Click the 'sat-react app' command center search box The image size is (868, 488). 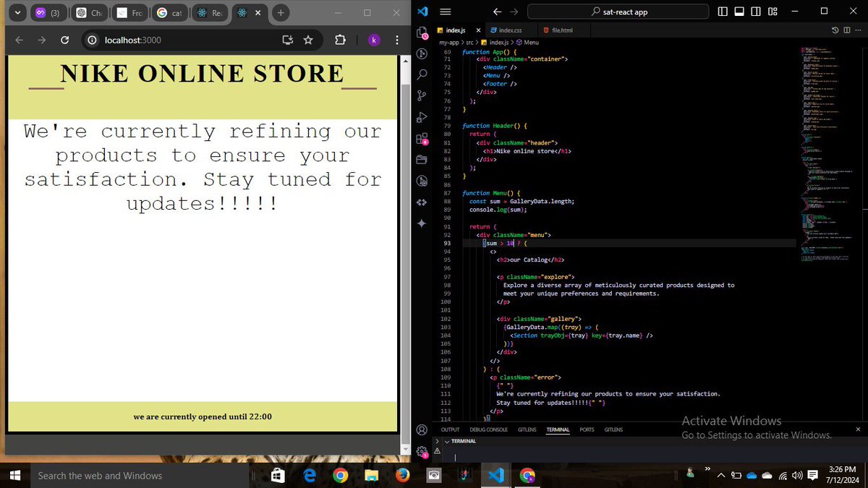pos(619,12)
